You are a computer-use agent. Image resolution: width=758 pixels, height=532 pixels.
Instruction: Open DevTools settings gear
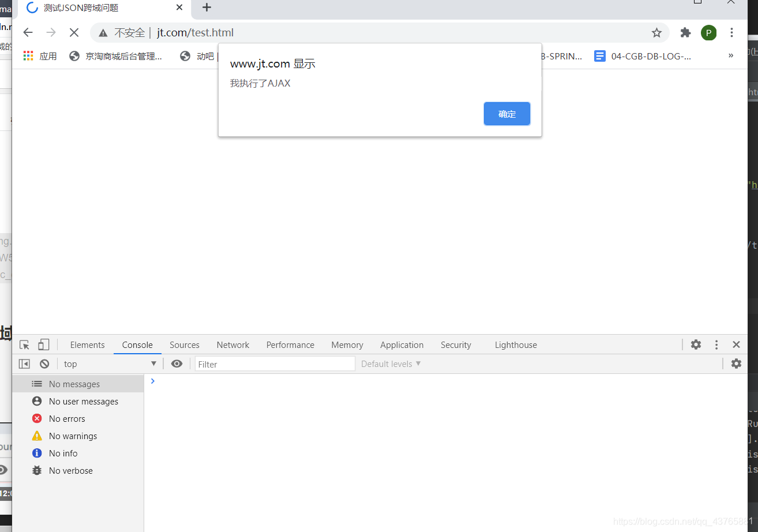[x=696, y=344]
